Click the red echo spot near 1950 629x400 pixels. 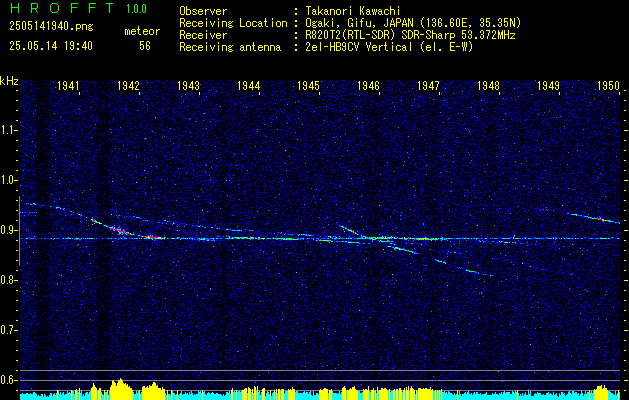pos(600,219)
